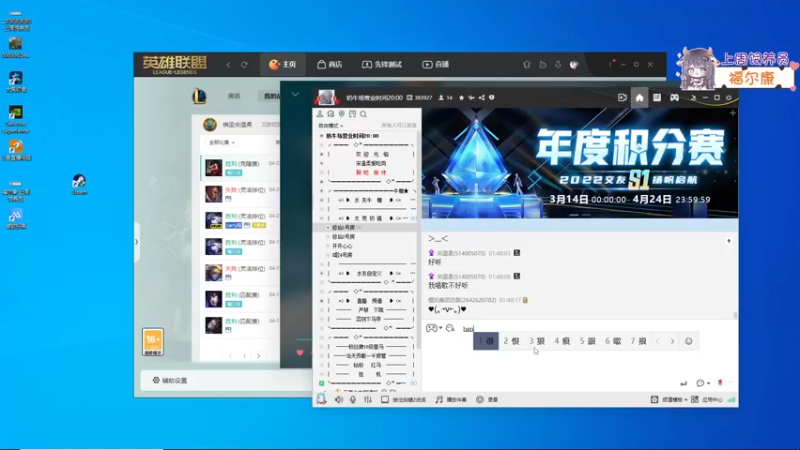Open the speech bubble dropdown in chat box
Screen dimensions: 800x450
pyautogui.click(x=703, y=383)
